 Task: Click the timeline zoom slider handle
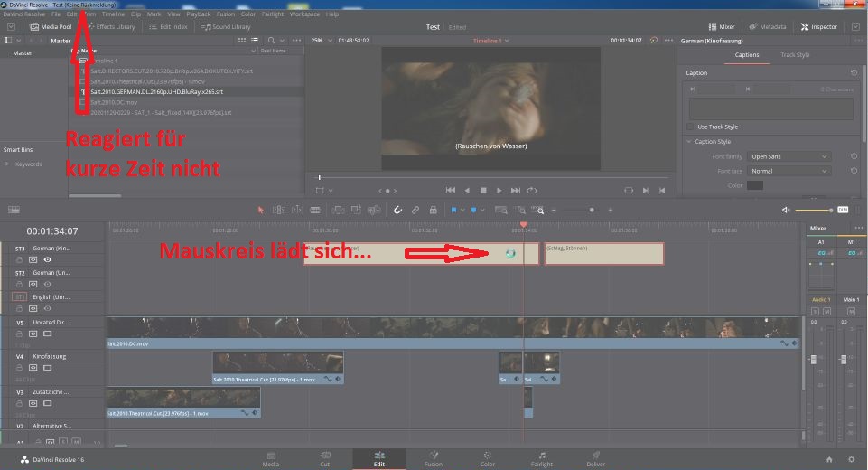(592, 210)
